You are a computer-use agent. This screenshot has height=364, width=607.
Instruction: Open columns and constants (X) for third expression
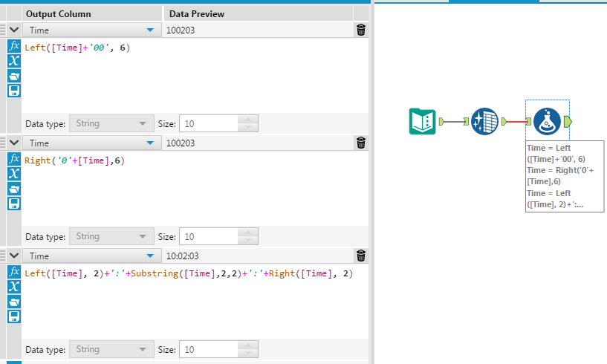click(14, 287)
